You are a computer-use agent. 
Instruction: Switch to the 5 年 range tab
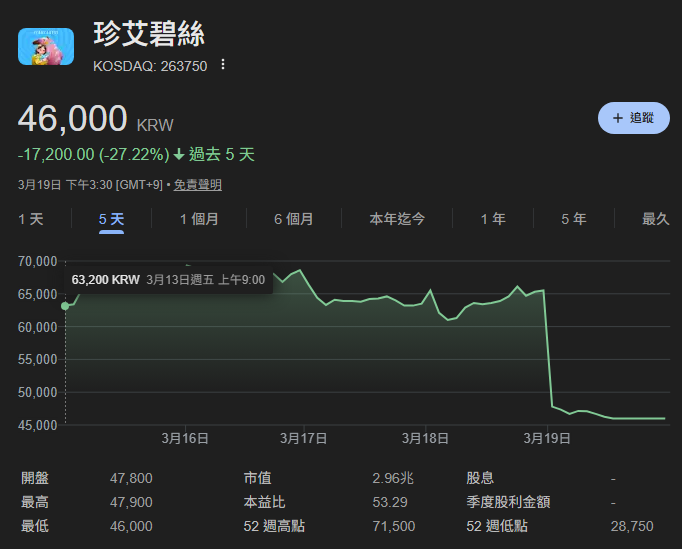click(x=574, y=219)
